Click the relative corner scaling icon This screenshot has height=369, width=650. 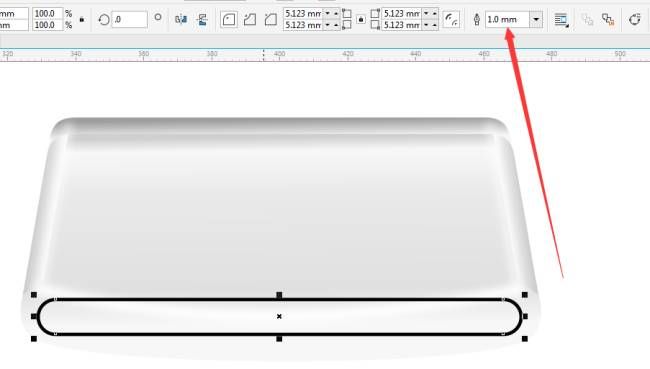click(x=451, y=19)
